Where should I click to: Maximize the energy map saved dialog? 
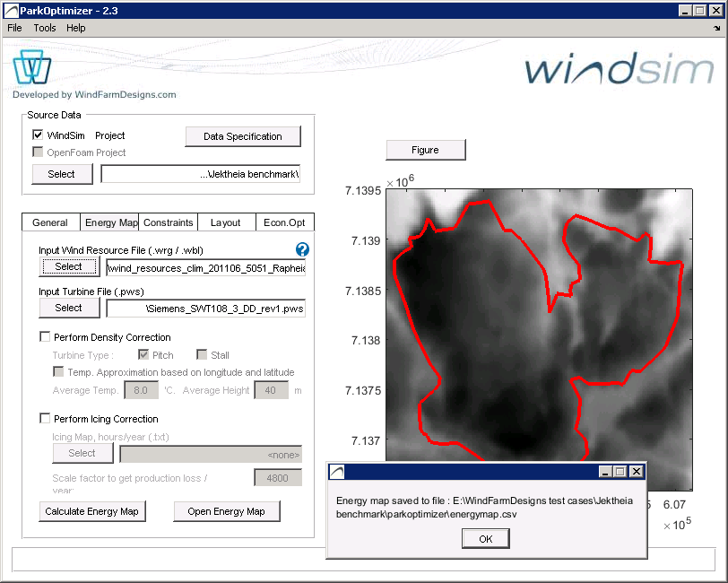pos(620,472)
